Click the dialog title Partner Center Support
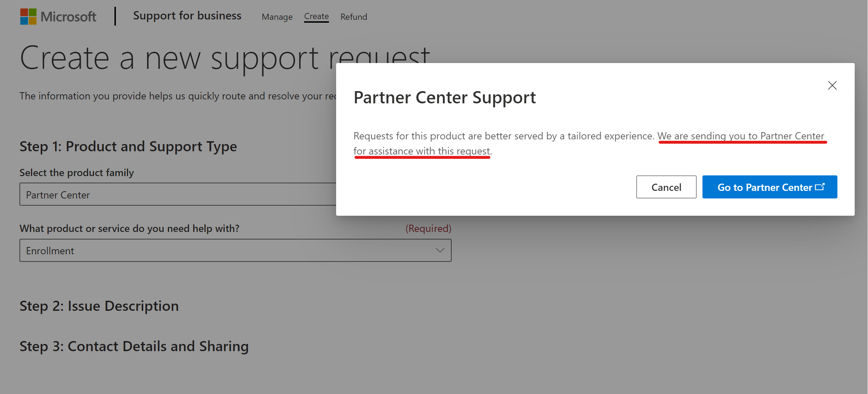This screenshot has width=868, height=394. click(445, 97)
